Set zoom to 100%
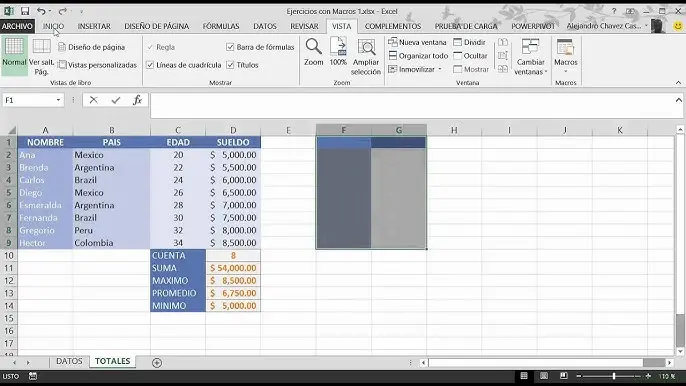 tap(338, 53)
